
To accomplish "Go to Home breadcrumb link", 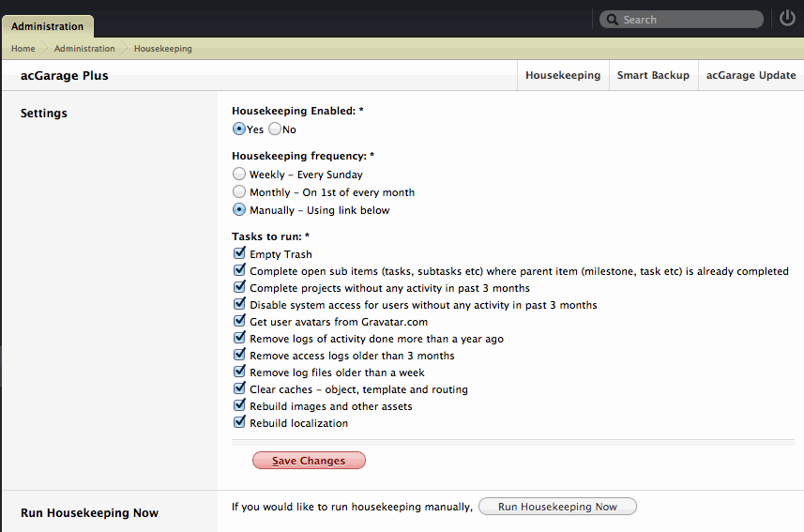I will pos(23,48).
